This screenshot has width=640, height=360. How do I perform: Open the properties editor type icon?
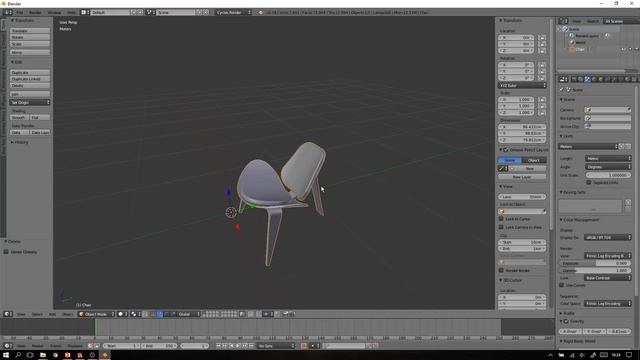(x=563, y=79)
